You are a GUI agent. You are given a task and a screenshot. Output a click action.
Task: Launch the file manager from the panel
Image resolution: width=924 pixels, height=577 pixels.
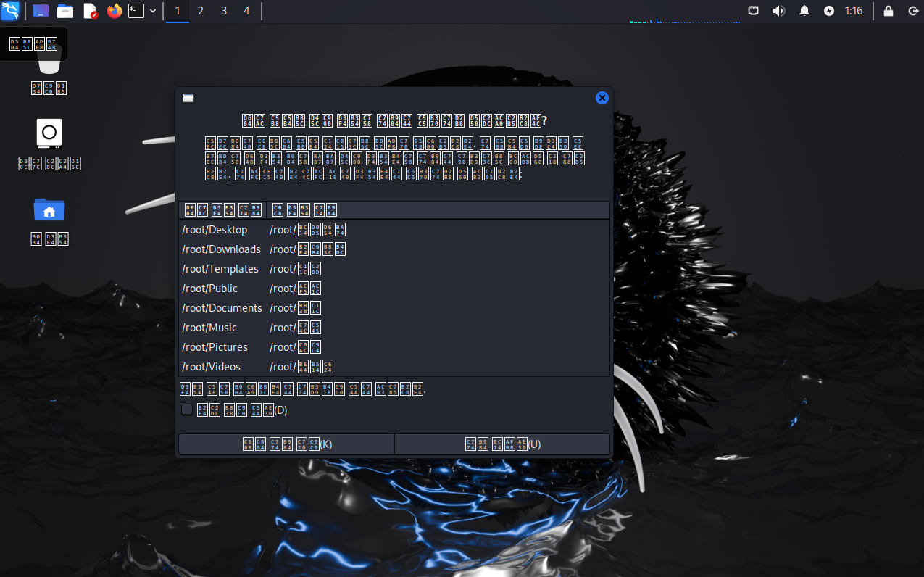pyautogui.click(x=65, y=11)
